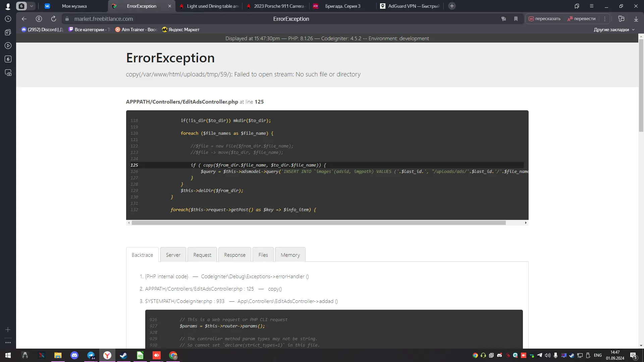Open the browser hamburger menu
Screen dimensions: 644x362
pos(592,6)
